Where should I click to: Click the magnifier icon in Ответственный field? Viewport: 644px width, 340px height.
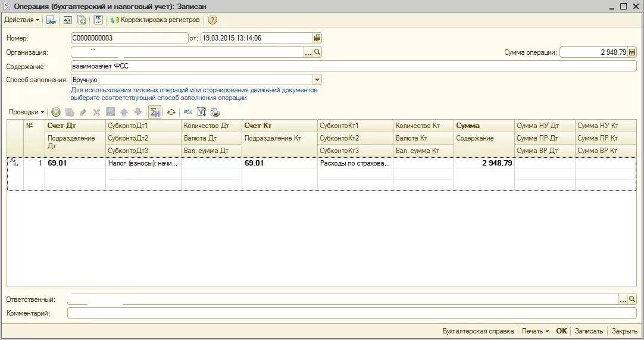pos(632,300)
